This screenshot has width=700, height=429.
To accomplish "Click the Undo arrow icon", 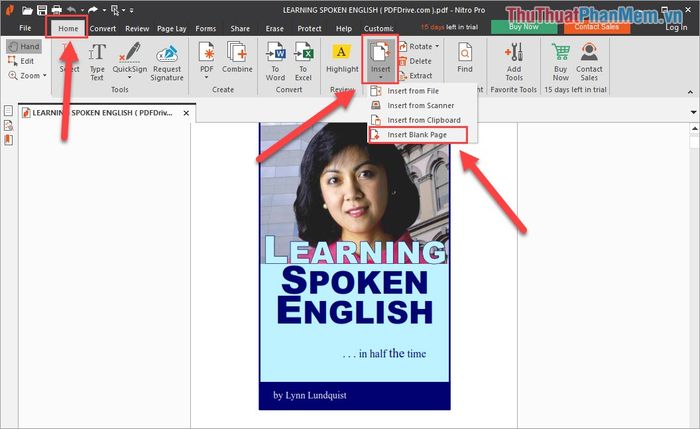I will (71, 9).
